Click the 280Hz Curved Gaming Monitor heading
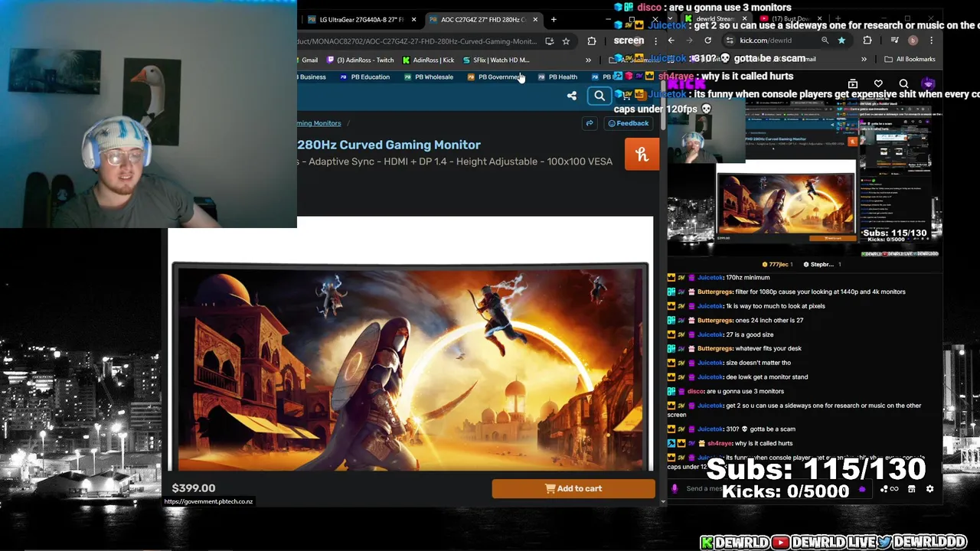Image resolution: width=980 pixels, height=551 pixels. pos(389,145)
